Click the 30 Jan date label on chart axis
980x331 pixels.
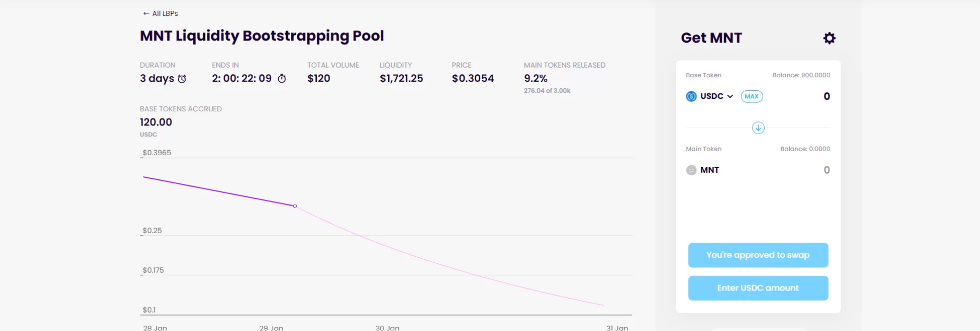click(387, 327)
